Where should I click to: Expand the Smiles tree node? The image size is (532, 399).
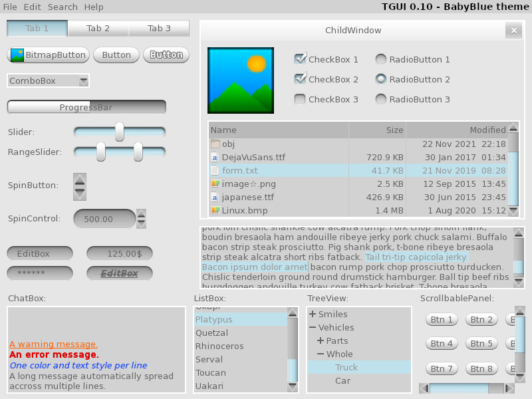[x=313, y=315]
